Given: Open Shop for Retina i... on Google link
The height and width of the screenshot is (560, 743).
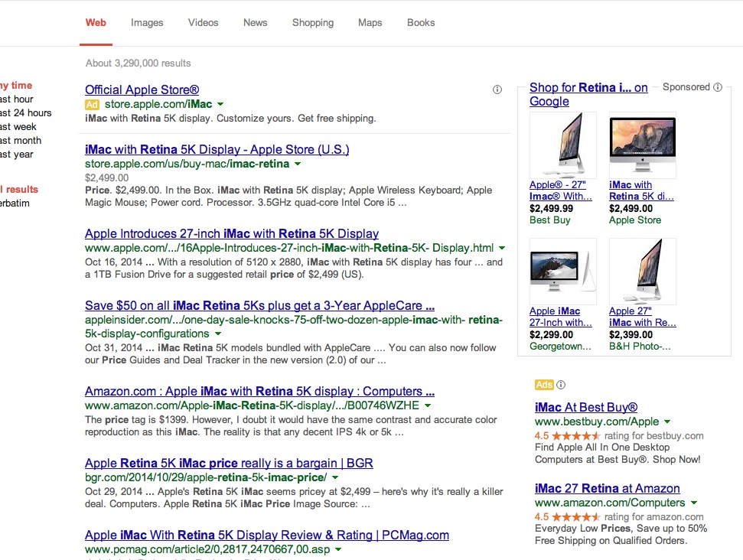Looking at the screenshot, I should (588, 94).
